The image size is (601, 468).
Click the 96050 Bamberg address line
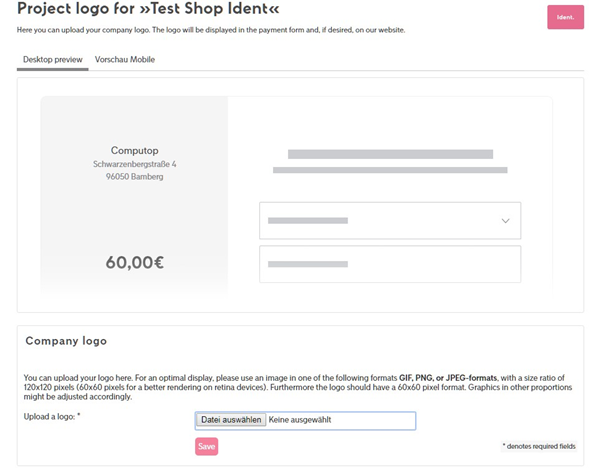pyautogui.click(x=135, y=177)
